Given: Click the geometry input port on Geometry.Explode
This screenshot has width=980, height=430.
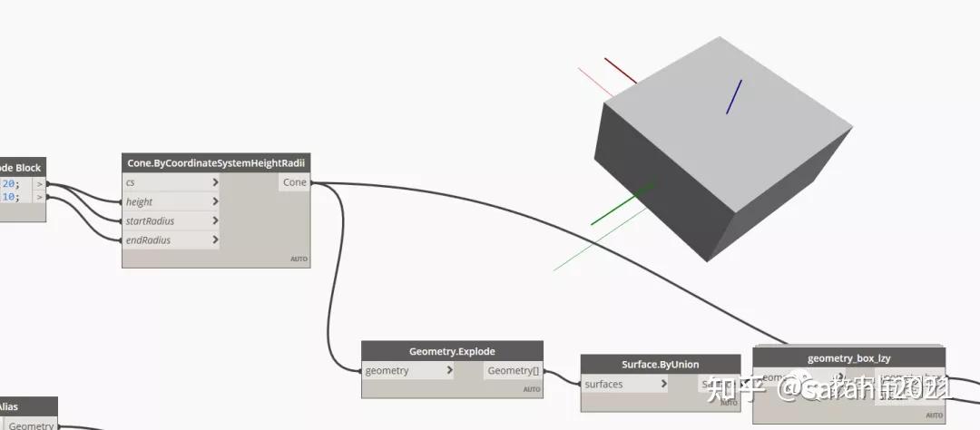Looking at the screenshot, I should point(408,371).
